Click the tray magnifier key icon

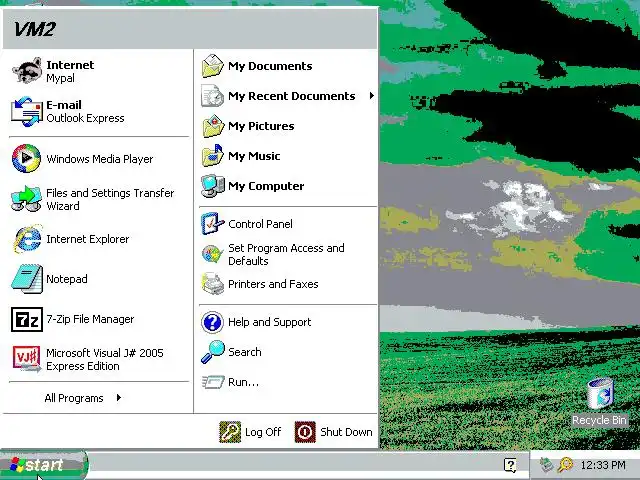pyautogui.click(x=565, y=465)
